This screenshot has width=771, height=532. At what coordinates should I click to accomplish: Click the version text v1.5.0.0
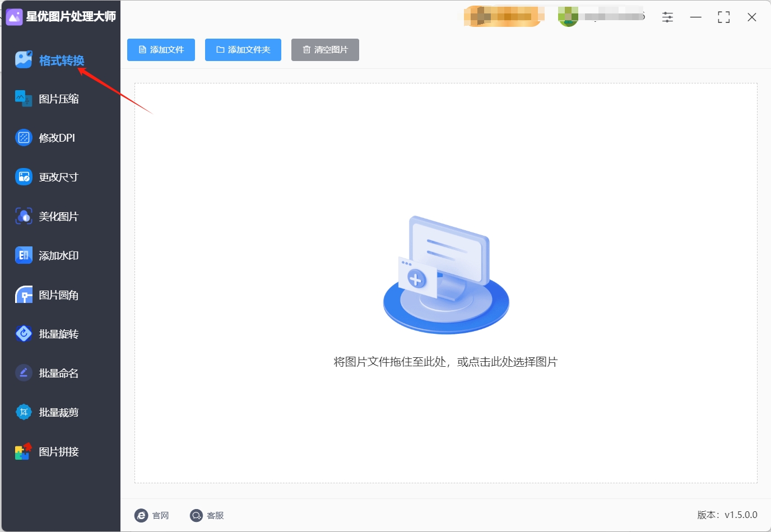coord(741,515)
